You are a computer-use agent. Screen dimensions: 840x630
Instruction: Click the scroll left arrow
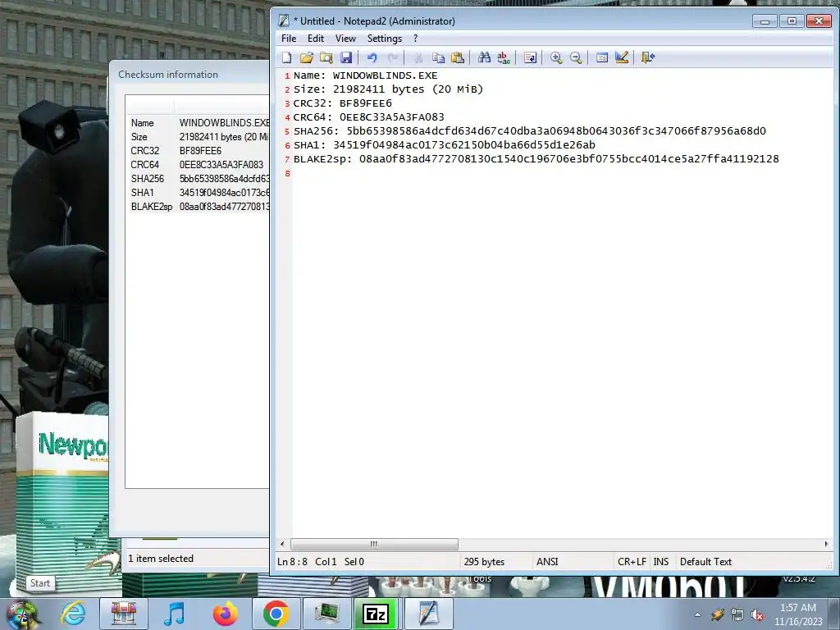click(x=282, y=545)
